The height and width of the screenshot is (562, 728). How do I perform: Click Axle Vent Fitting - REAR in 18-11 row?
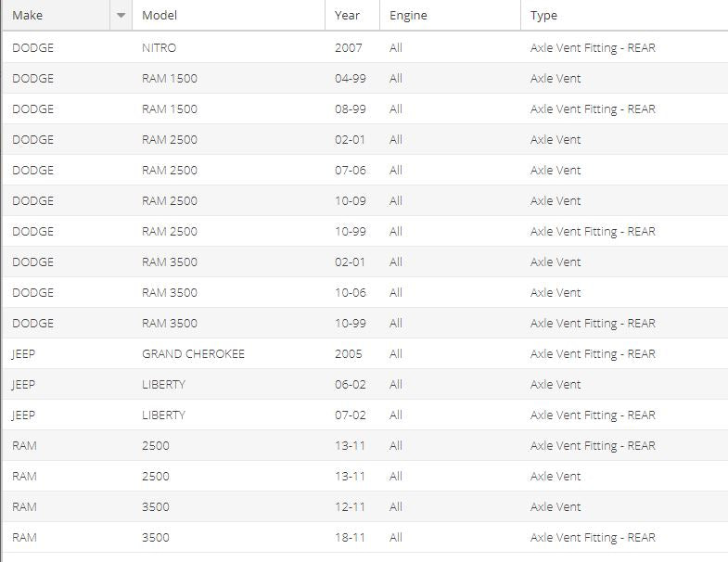[x=593, y=538]
